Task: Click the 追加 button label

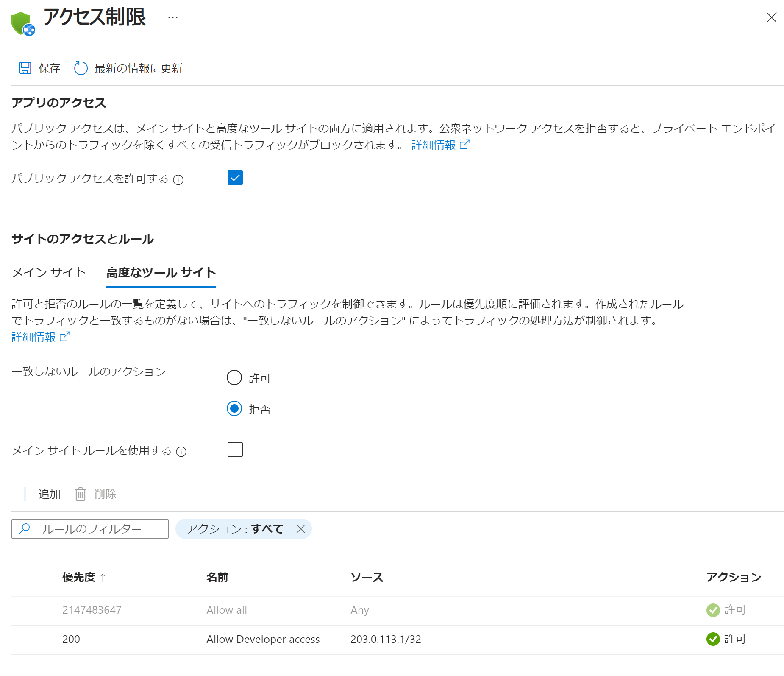Action: click(50, 494)
